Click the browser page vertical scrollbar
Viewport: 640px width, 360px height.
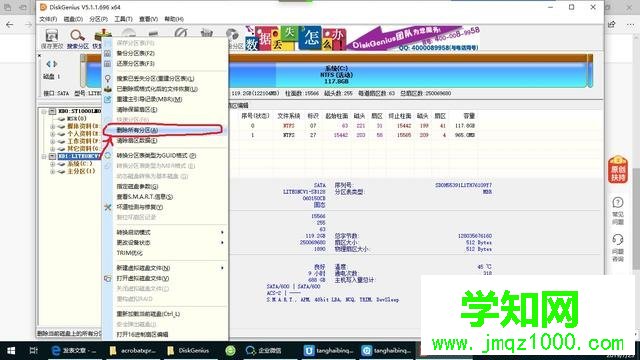coord(636,218)
